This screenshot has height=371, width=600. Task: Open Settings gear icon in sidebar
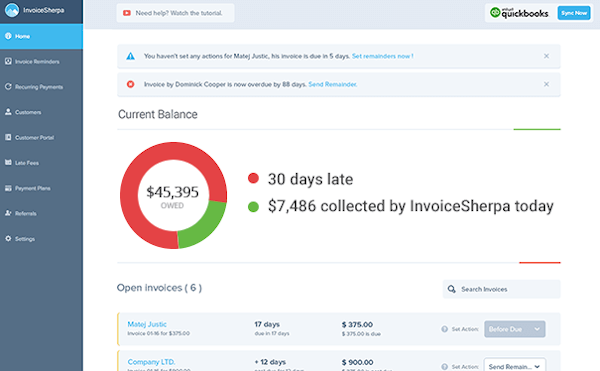click(8, 238)
